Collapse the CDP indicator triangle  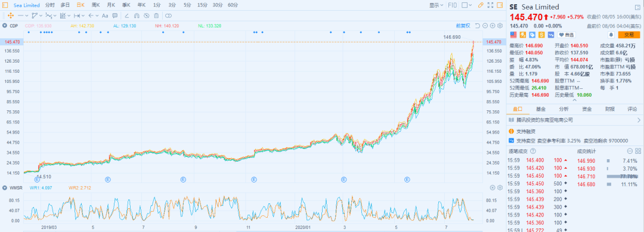tap(5, 26)
